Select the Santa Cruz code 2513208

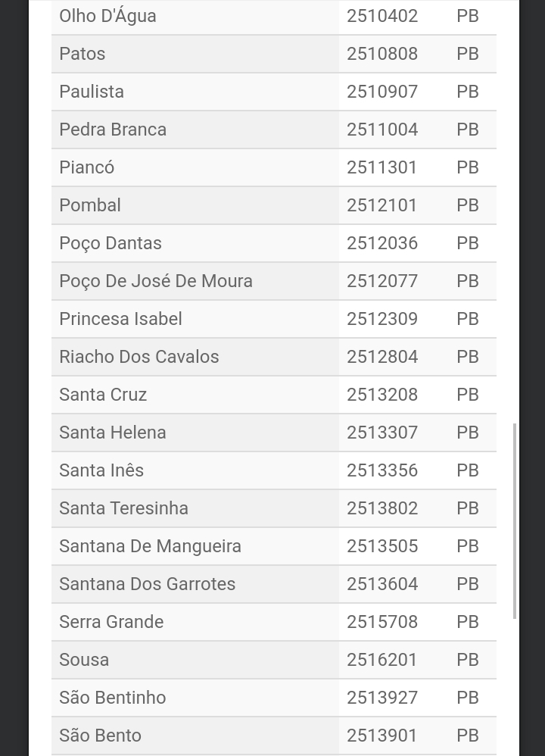(382, 395)
